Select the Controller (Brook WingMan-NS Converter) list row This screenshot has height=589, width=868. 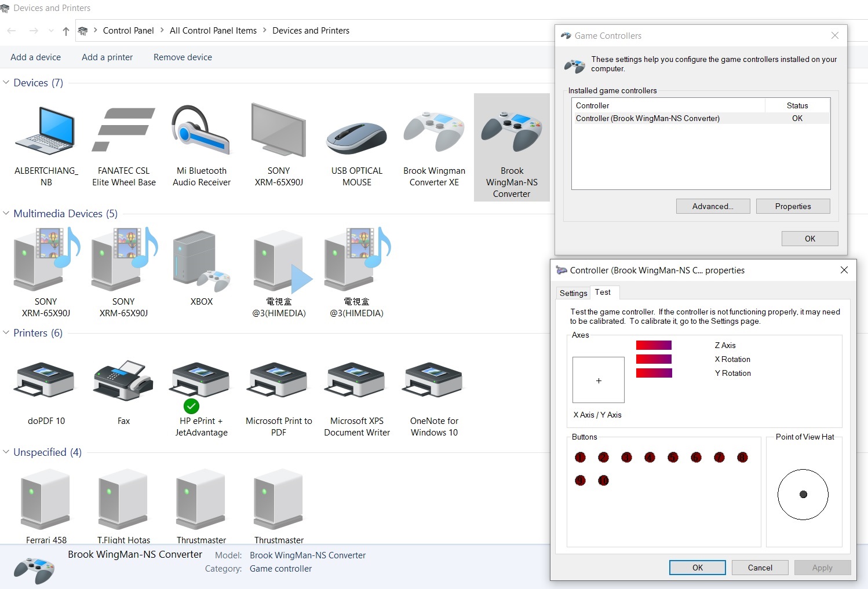(701, 118)
